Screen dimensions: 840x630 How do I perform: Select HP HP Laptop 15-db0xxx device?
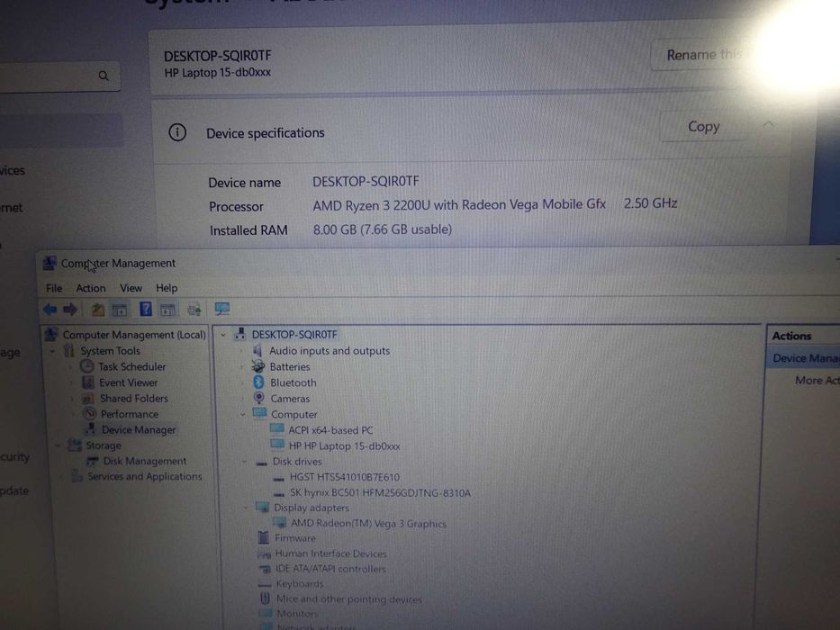[345, 445]
